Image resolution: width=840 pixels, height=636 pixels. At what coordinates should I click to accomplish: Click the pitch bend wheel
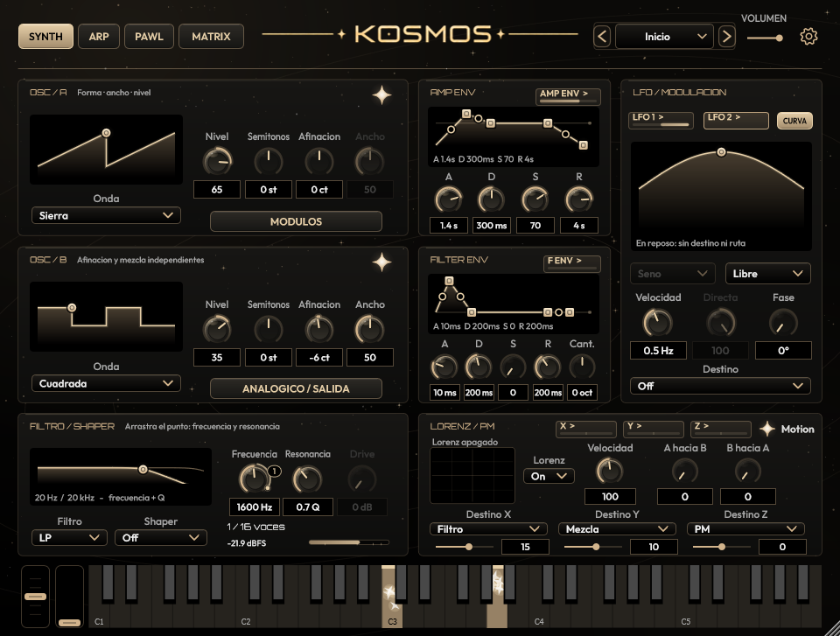pyautogui.click(x=35, y=597)
